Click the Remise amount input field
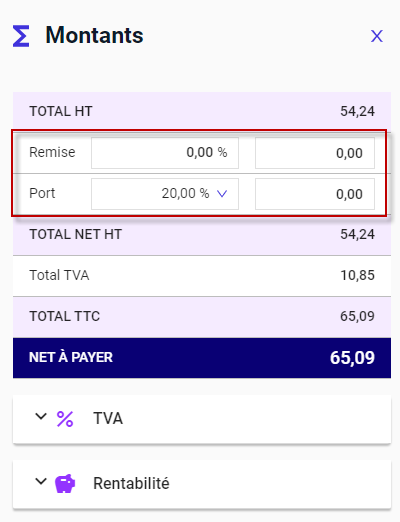Screen dimensions: 400x522 pyautogui.click(x=315, y=153)
